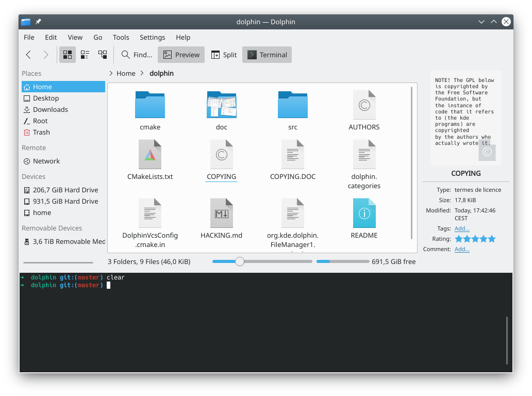Select the HACKING.md markdown file icon
532x396 pixels.
(x=222, y=213)
